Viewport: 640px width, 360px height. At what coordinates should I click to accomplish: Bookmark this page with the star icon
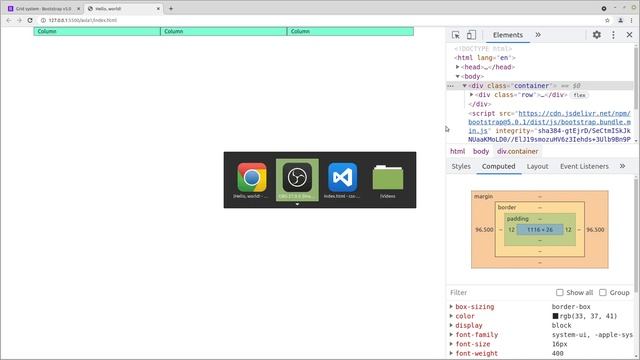[607, 20]
